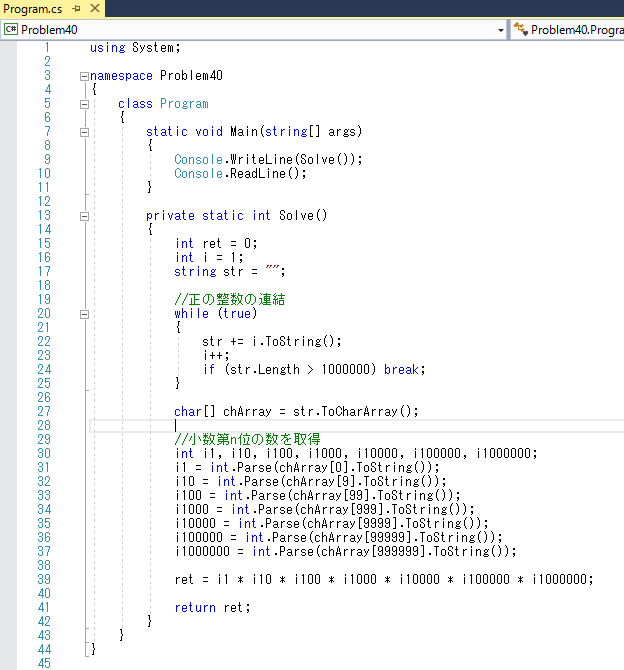This screenshot has width=624, height=670.
Task: Click 'chArray[999999]' on line 37
Action: (373, 552)
